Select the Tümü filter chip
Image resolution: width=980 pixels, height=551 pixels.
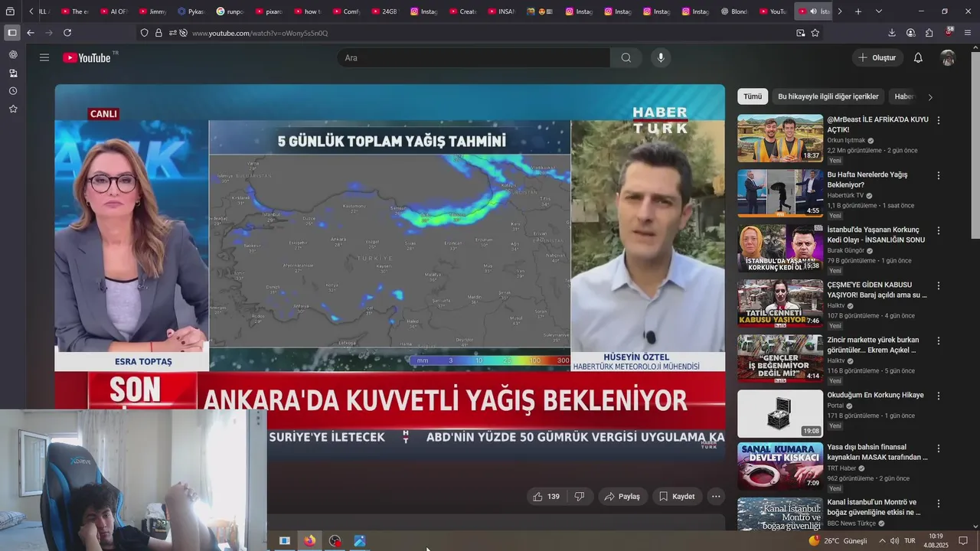[753, 96]
